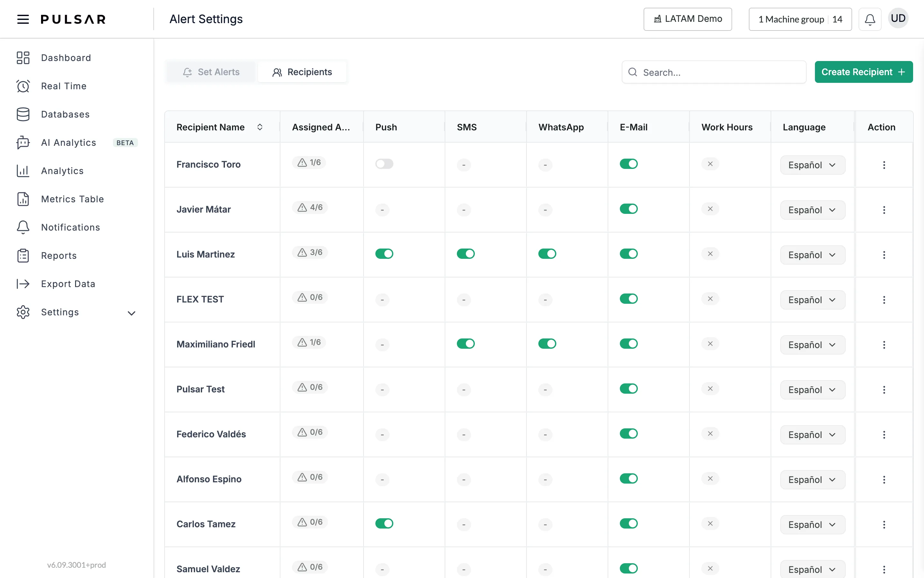Click work hours X icon for Luis Martinez
This screenshot has height=578, width=924.
[710, 254]
